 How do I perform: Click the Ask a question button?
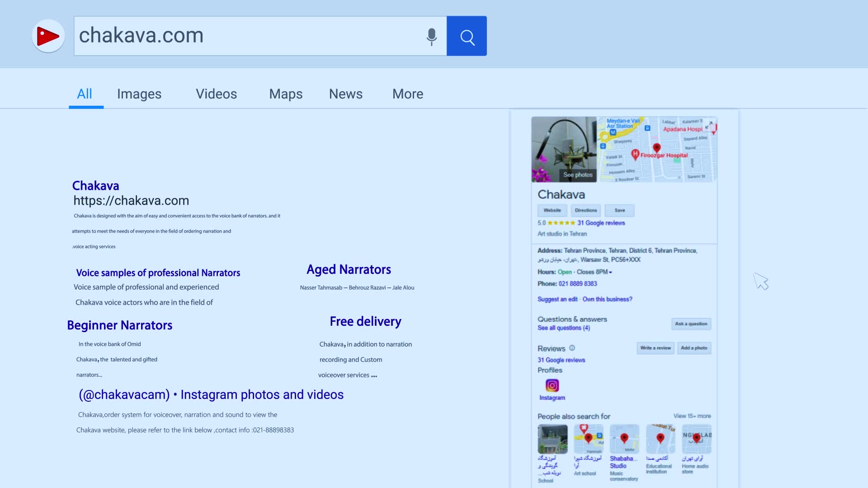tap(691, 324)
